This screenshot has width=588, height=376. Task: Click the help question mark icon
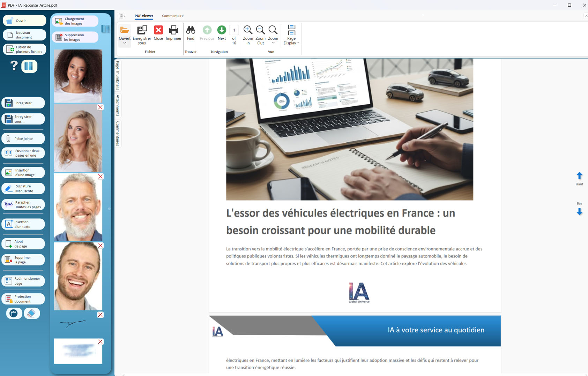tap(14, 66)
